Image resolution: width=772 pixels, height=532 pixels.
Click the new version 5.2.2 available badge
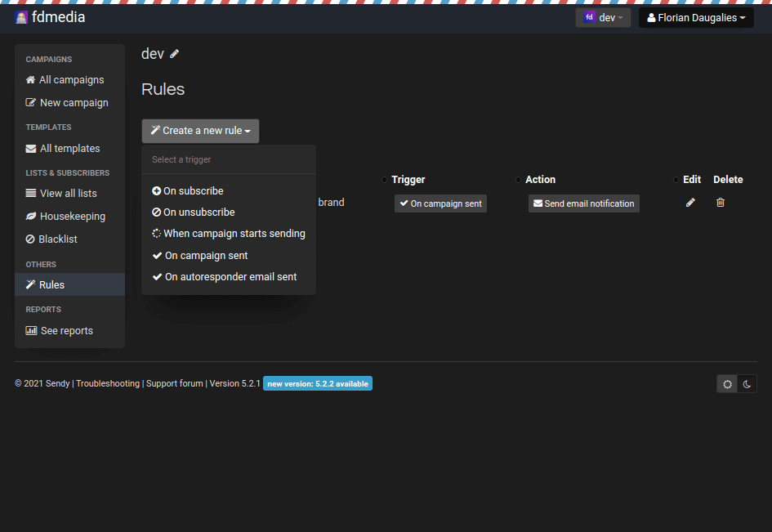318,383
